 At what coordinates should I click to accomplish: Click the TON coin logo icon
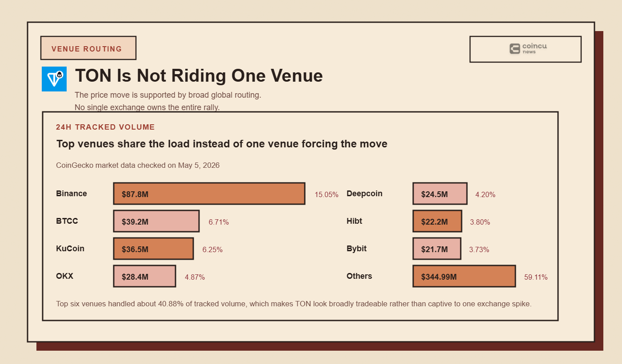[x=54, y=79]
